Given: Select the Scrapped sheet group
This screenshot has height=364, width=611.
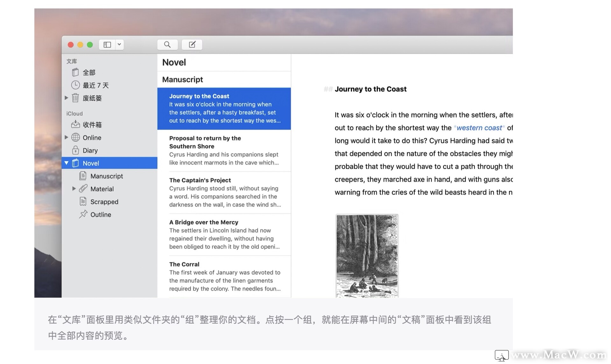Looking at the screenshot, I should coord(104,202).
